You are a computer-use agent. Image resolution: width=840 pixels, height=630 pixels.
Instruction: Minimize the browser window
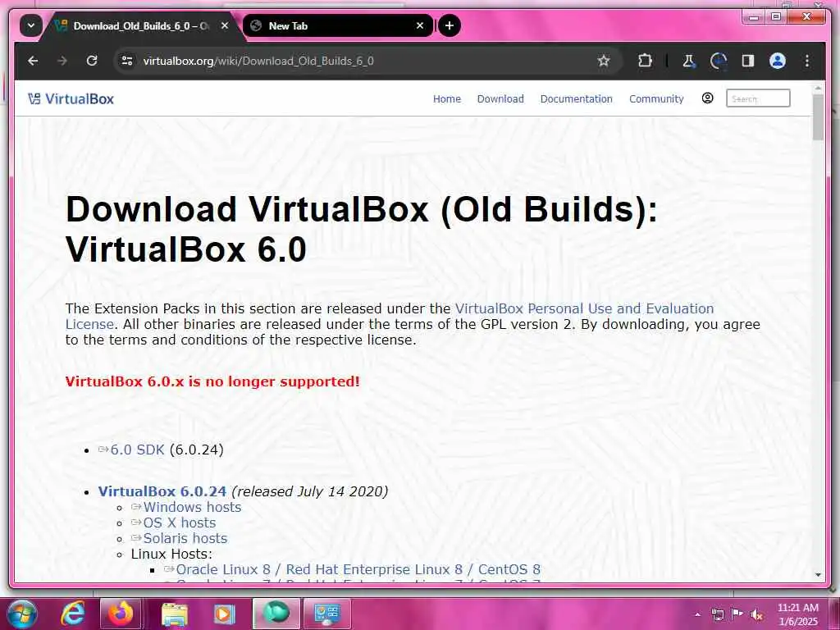755,17
